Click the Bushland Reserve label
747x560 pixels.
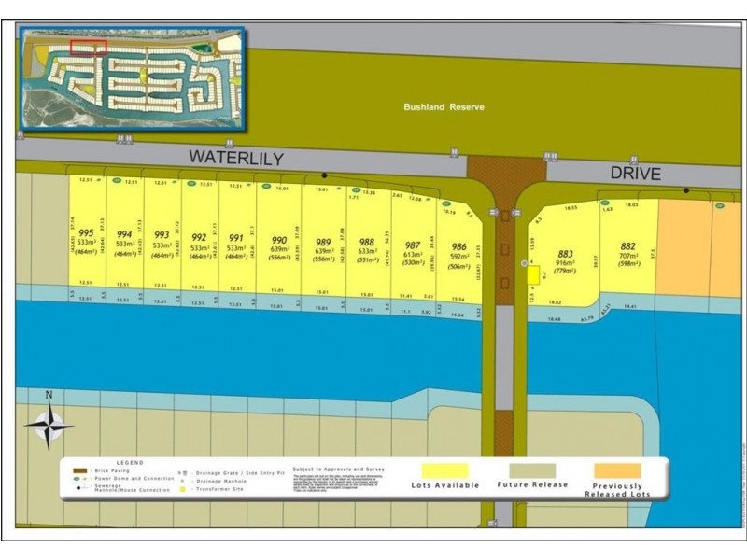tap(444, 107)
